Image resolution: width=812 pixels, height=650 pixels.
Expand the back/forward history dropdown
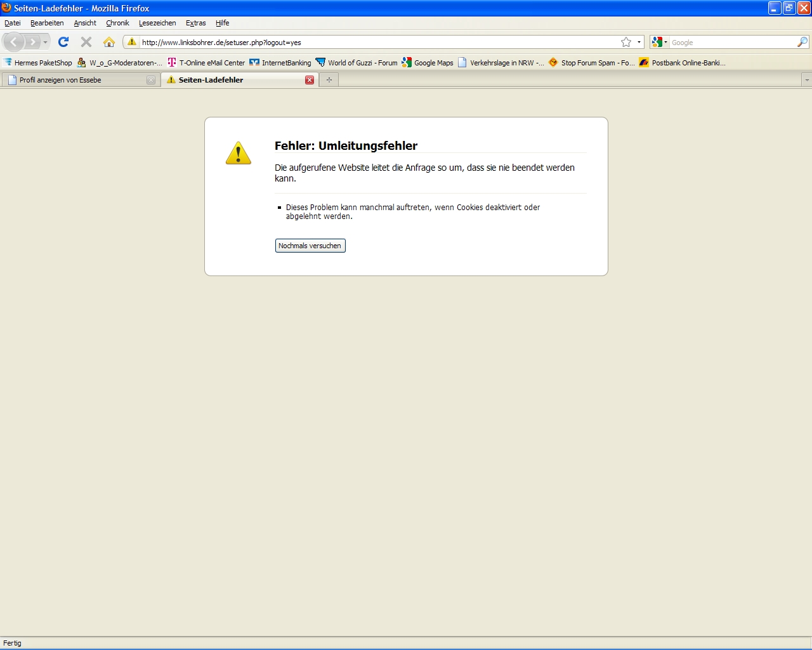pos(46,43)
